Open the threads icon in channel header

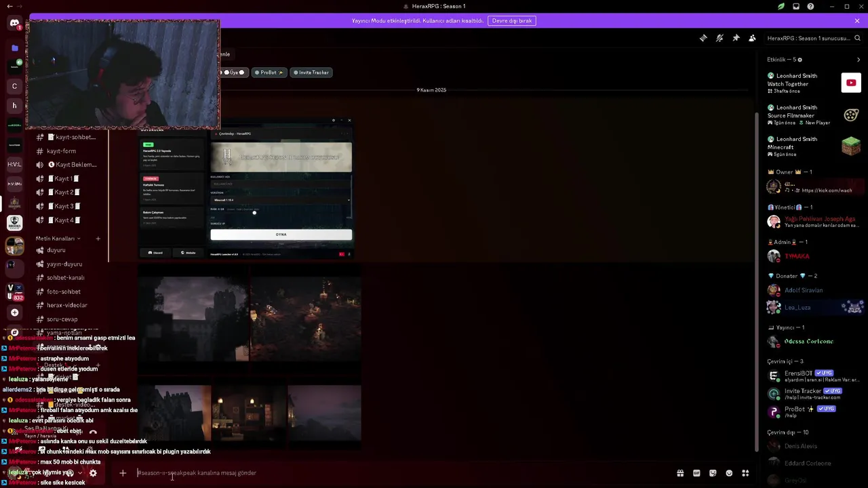point(703,38)
